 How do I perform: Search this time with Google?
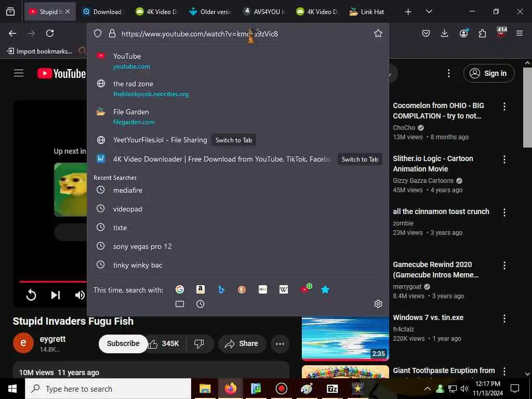pos(179,289)
